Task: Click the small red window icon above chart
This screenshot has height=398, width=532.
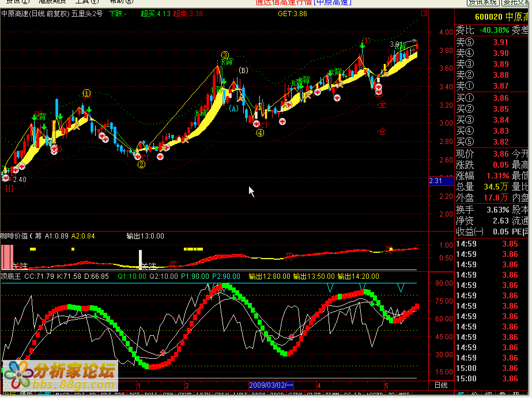Action: (424, 13)
